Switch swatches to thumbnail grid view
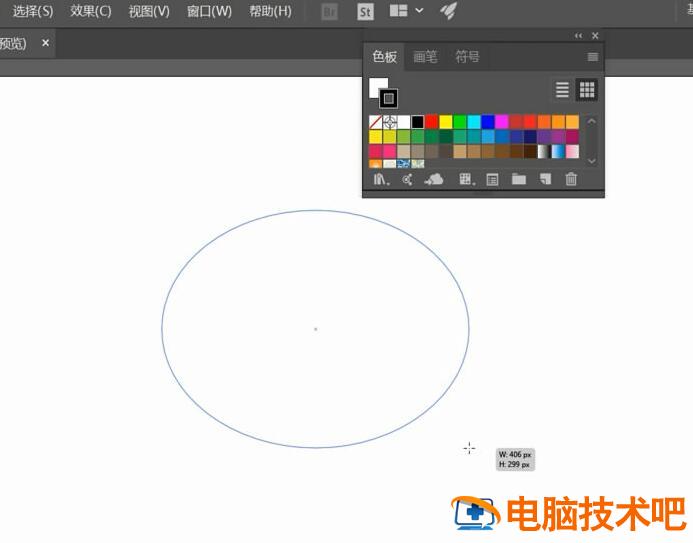Viewport: 693px width, 543px height. click(587, 90)
